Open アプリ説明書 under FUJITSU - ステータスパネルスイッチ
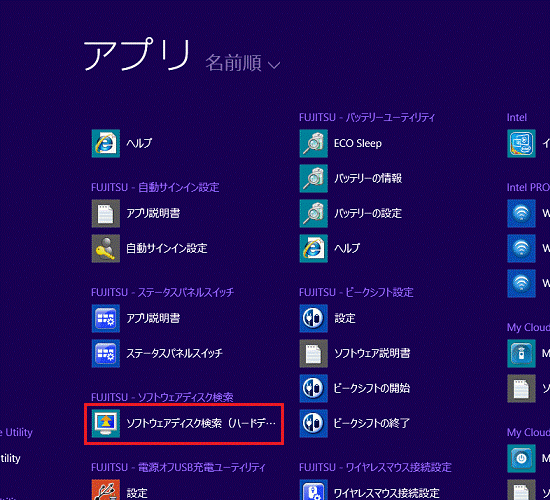The width and height of the screenshot is (550, 500). tap(136, 318)
